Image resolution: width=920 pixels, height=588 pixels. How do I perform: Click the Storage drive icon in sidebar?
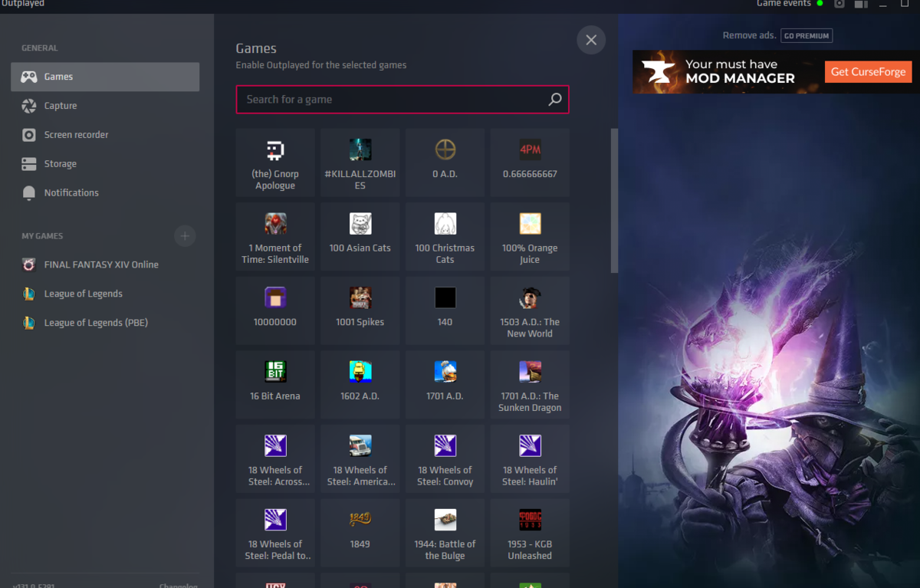point(29,164)
